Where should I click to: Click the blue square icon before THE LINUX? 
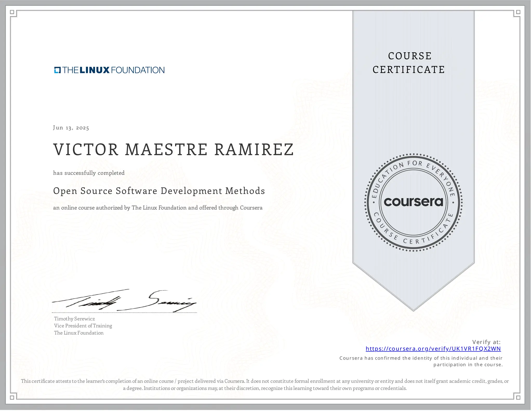tap(57, 70)
